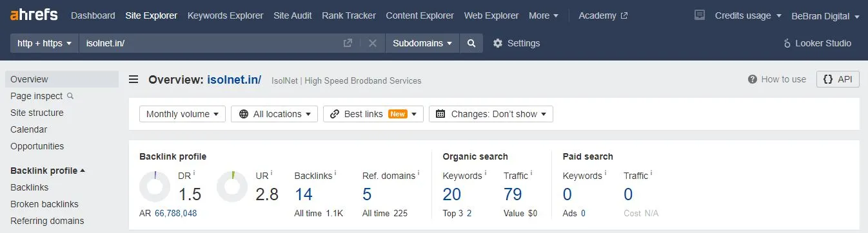Open the Backlinks count 14 link
Image resolution: width=868 pixels, height=233 pixels.
click(303, 194)
